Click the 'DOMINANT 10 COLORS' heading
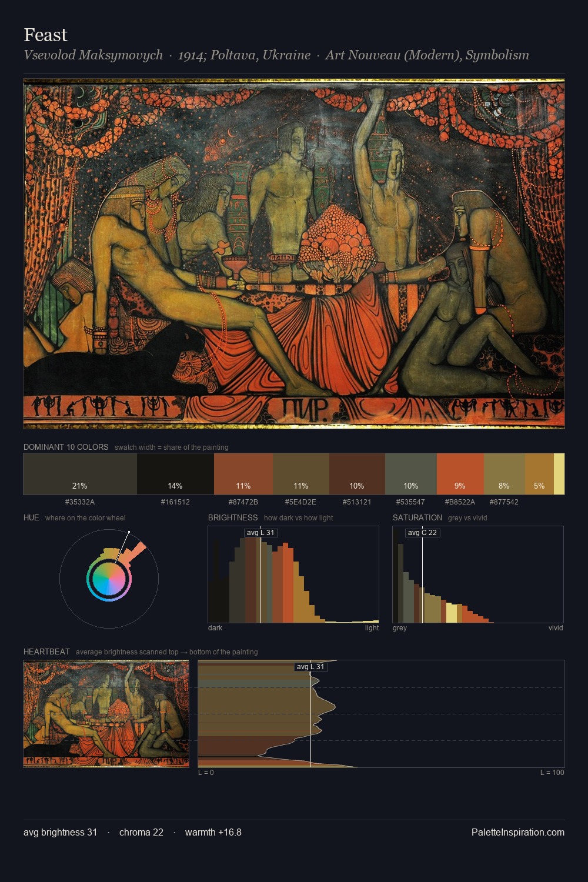Image resolution: width=588 pixels, height=882 pixels. [66, 447]
